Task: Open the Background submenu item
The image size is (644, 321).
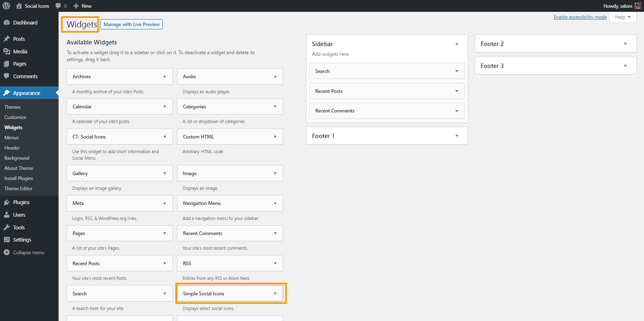Action: (x=17, y=158)
